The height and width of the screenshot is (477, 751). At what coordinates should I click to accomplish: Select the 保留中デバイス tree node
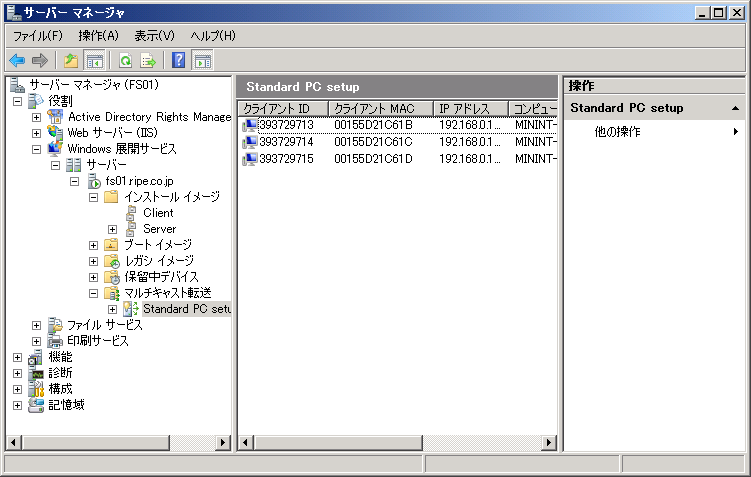point(161,277)
